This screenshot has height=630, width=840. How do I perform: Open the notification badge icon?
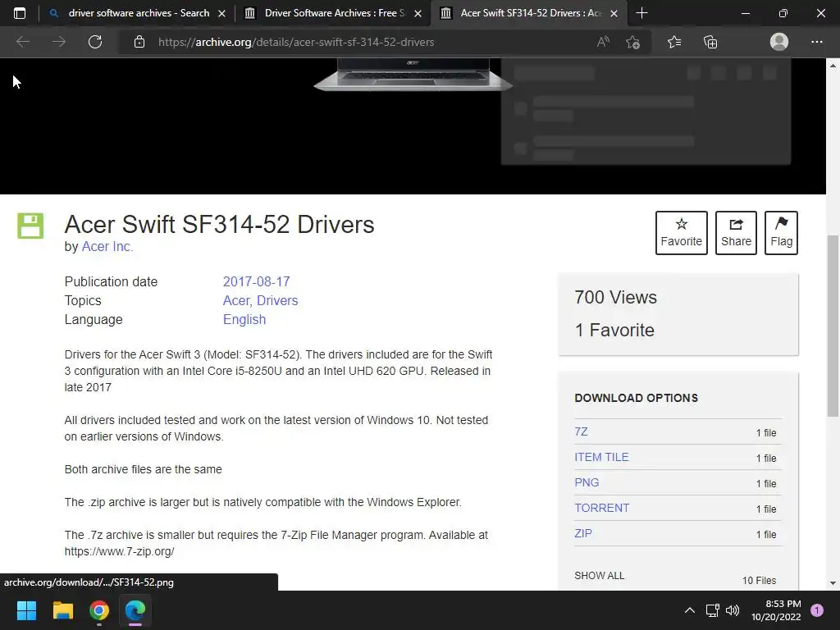pyautogui.click(x=817, y=610)
